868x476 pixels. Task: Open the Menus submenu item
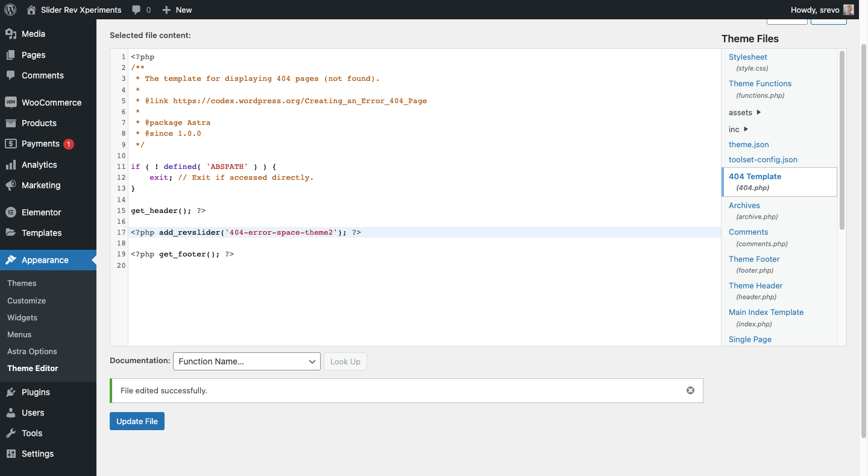(19, 334)
